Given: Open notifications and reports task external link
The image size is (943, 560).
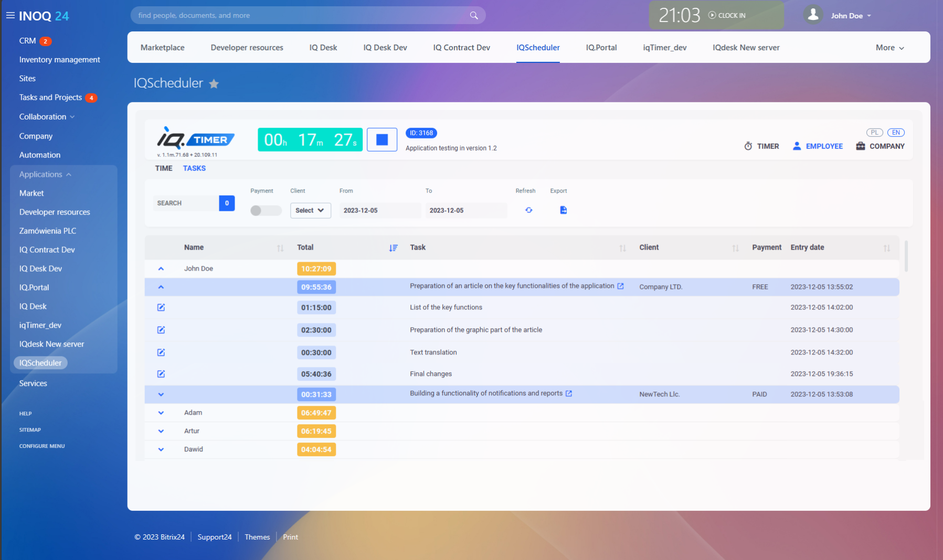Looking at the screenshot, I should pos(569,393).
